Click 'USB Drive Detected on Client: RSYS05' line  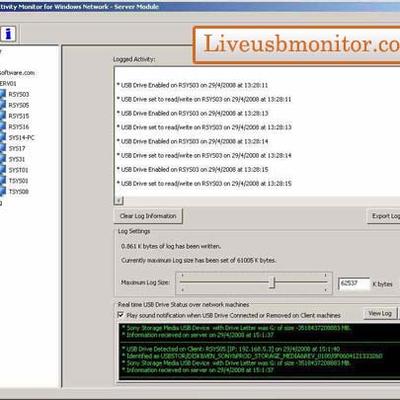(231, 349)
